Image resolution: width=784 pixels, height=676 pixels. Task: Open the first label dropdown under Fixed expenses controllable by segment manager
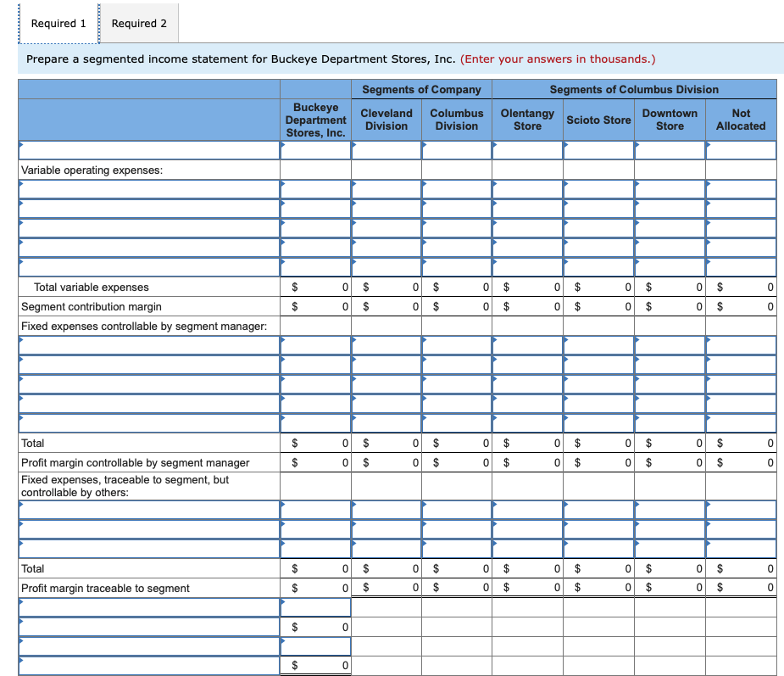click(149, 345)
